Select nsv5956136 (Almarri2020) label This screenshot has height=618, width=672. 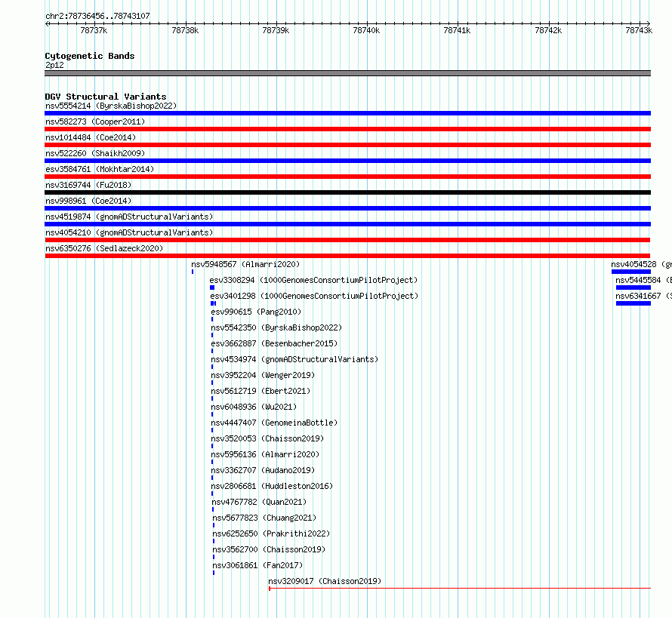tap(265, 454)
